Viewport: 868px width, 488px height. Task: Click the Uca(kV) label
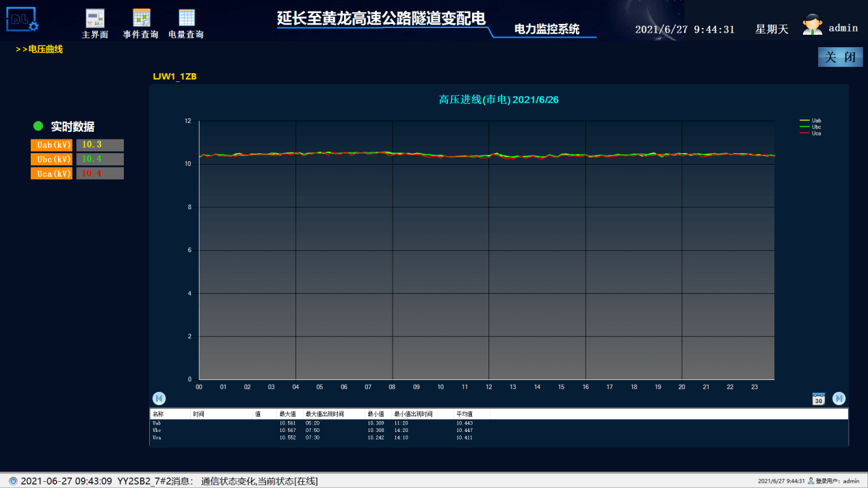pyautogui.click(x=51, y=174)
